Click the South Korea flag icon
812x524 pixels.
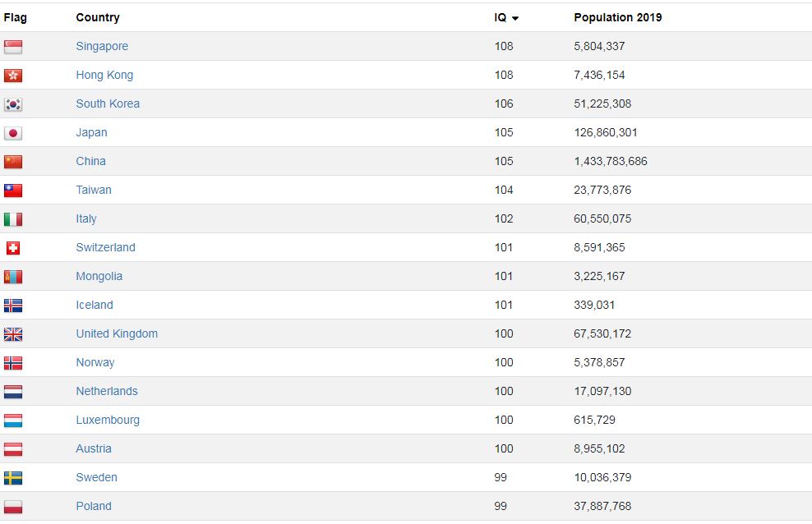click(13, 104)
